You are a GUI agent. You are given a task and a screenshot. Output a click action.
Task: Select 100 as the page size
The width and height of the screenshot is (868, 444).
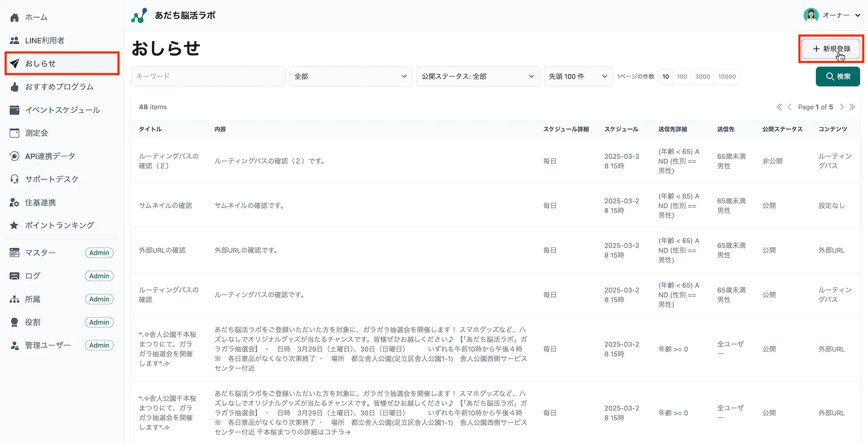682,76
